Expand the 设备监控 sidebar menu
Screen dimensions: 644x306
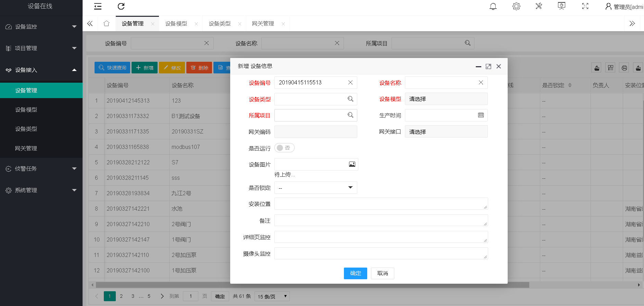(x=41, y=26)
